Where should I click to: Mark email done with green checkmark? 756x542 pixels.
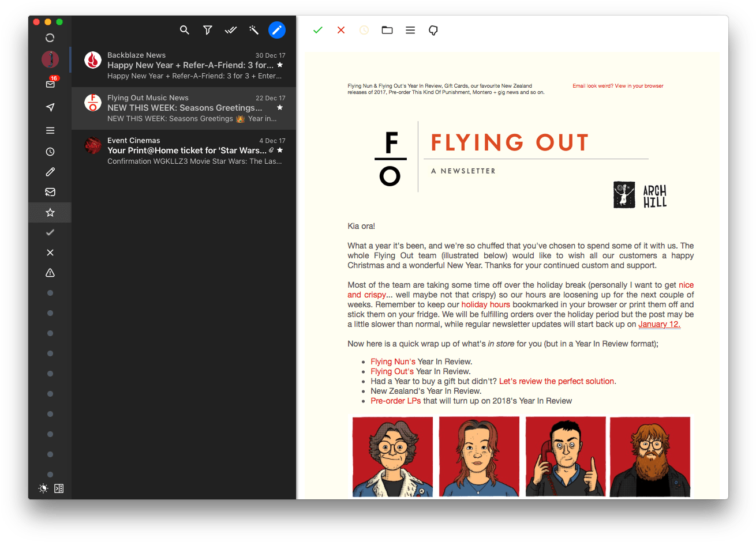point(318,30)
